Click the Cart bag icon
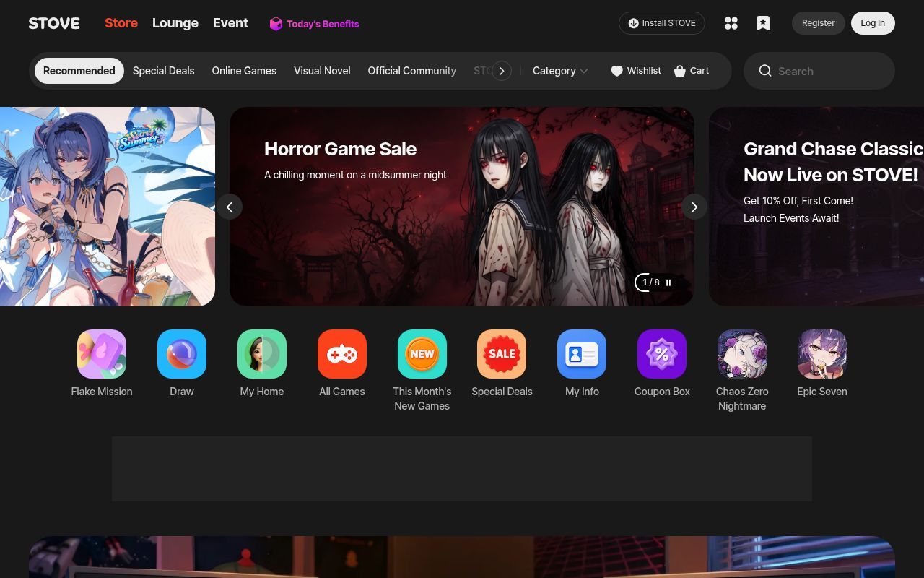Viewport: 924px width, 578px height. tap(679, 71)
